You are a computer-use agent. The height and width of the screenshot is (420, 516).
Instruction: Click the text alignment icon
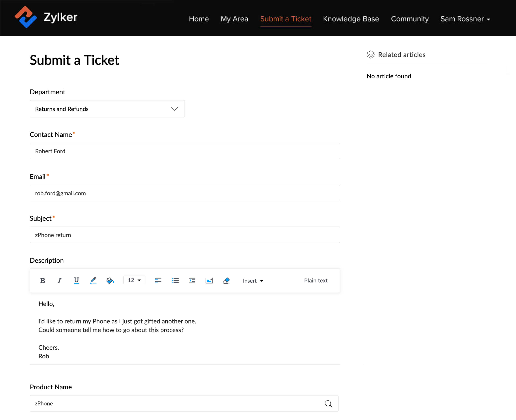pos(158,281)
